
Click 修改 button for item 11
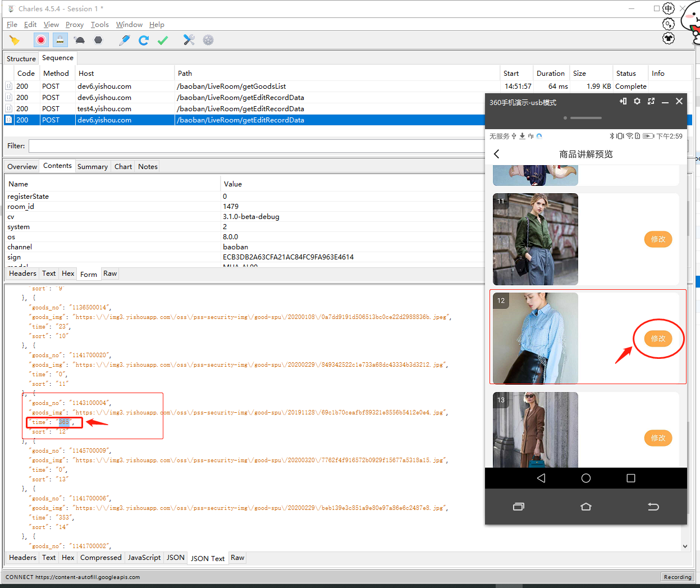click(658, 239)
